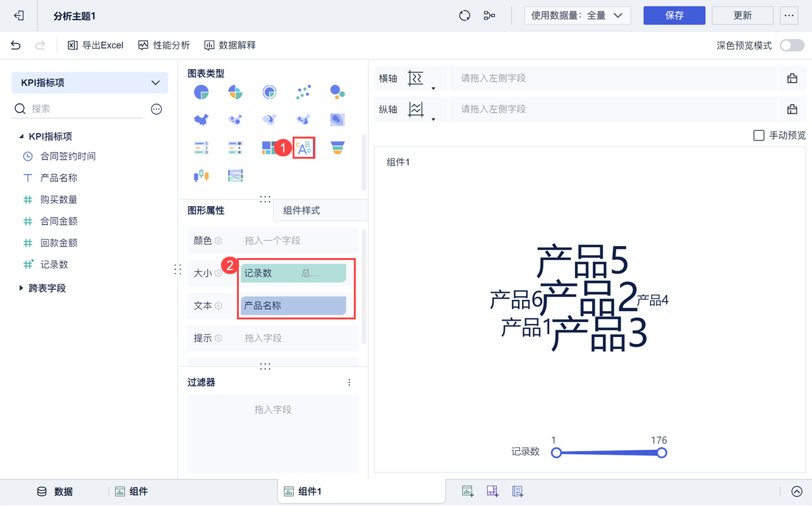Redo the last action

40,46
